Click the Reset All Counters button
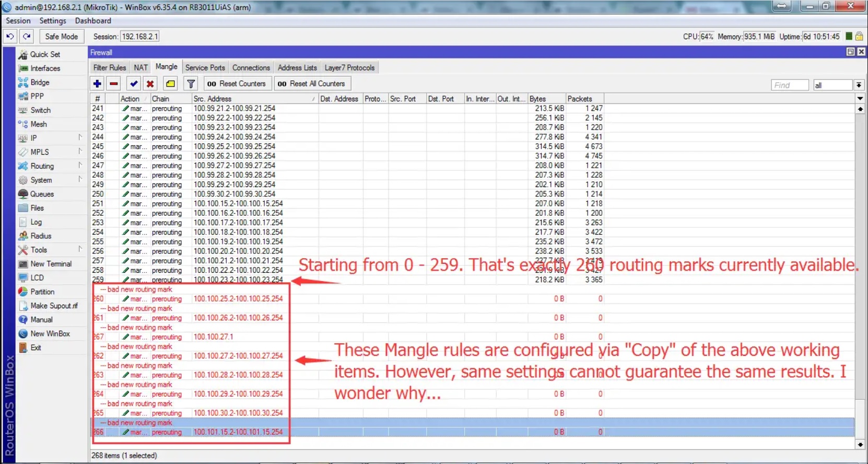This screenshot has width=868, height=464. (312, 84)
